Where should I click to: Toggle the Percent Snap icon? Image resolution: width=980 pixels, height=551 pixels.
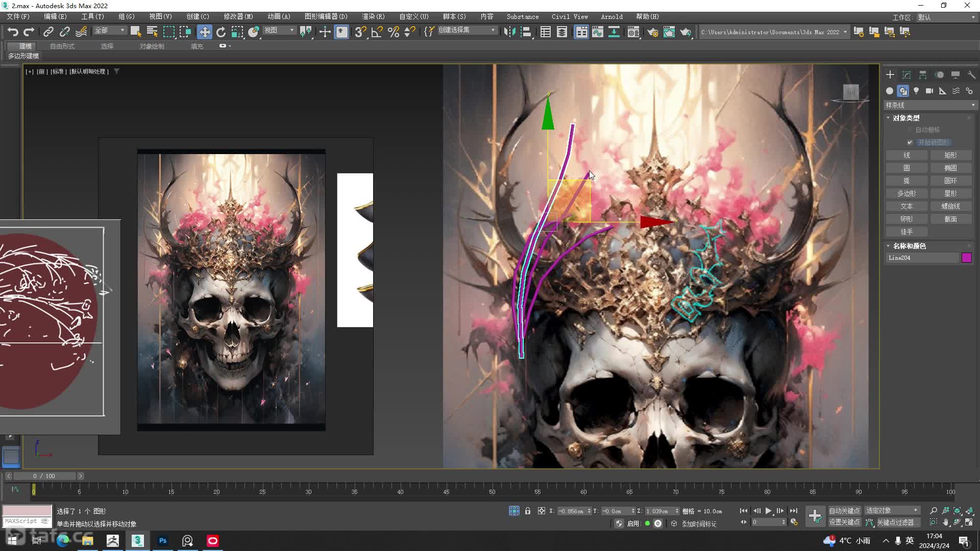click(x=394, y=32)
